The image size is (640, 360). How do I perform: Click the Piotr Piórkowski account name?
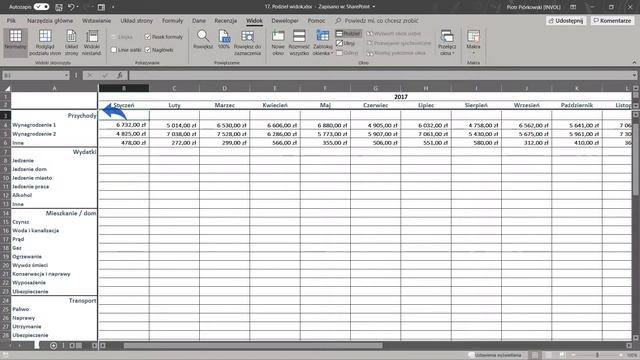point(533,7)
